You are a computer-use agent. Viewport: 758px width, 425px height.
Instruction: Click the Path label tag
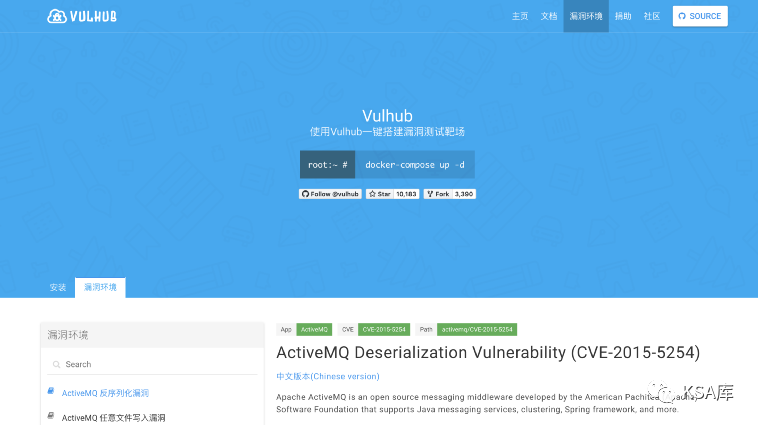pos(426,329)
